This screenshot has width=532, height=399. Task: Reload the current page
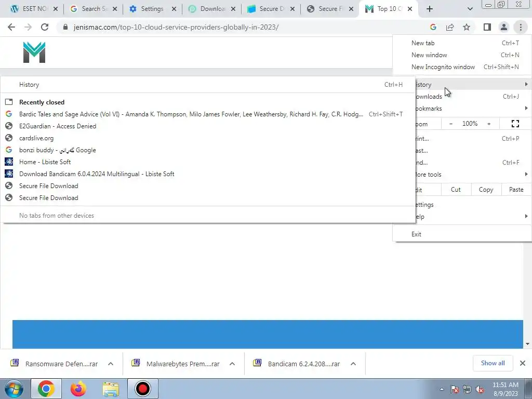[x=45, y=27]
